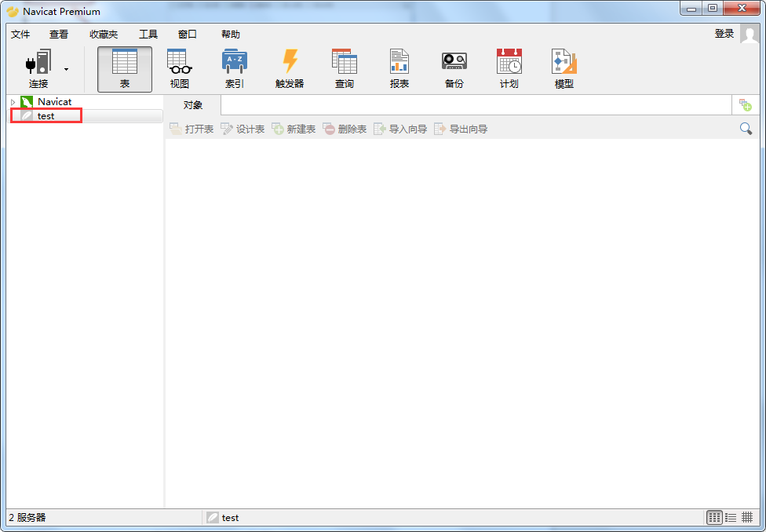
Task: Open the 连接 dropdown arrow
Action: point(66,69)
